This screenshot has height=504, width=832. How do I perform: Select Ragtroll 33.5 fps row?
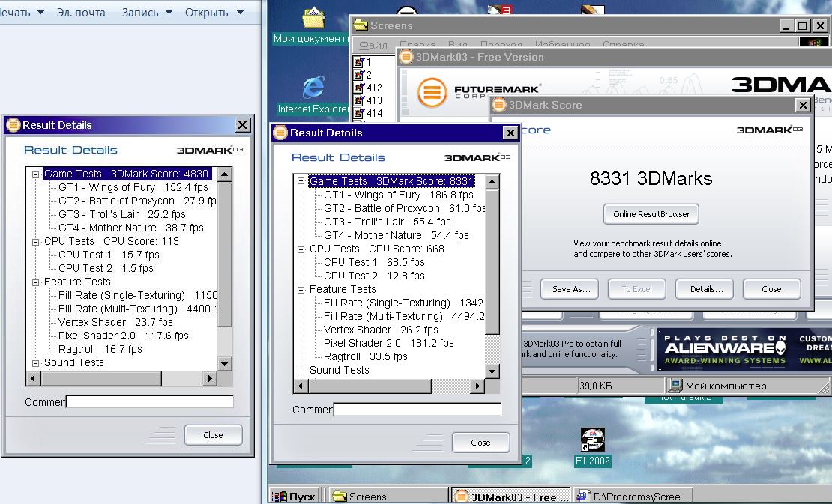(366, 356)
